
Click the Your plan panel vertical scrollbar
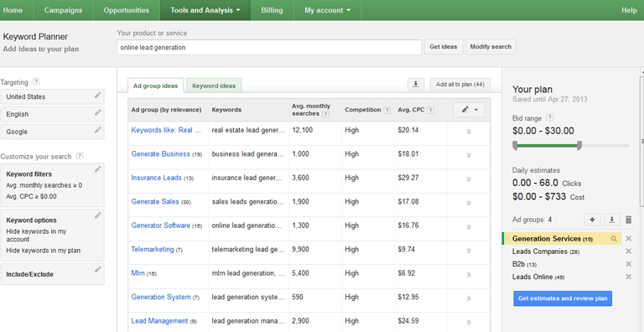point(641,142)
